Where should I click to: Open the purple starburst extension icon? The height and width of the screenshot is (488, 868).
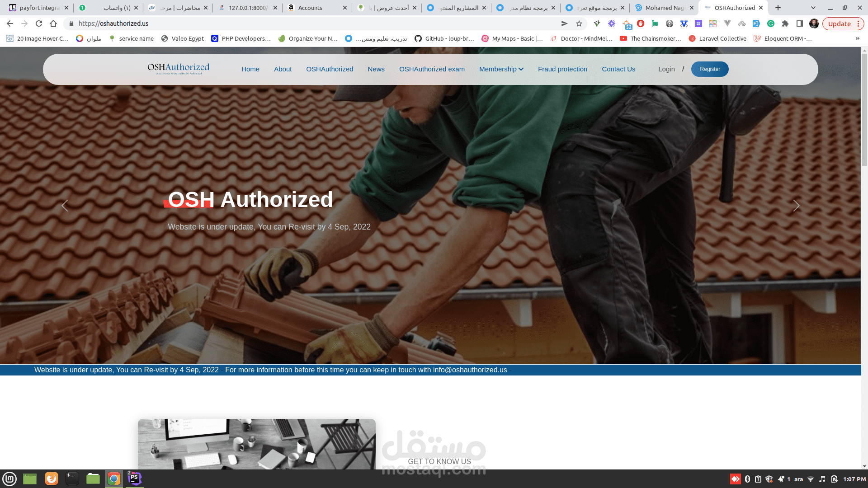pyautogui.click(x=612, y=23)
